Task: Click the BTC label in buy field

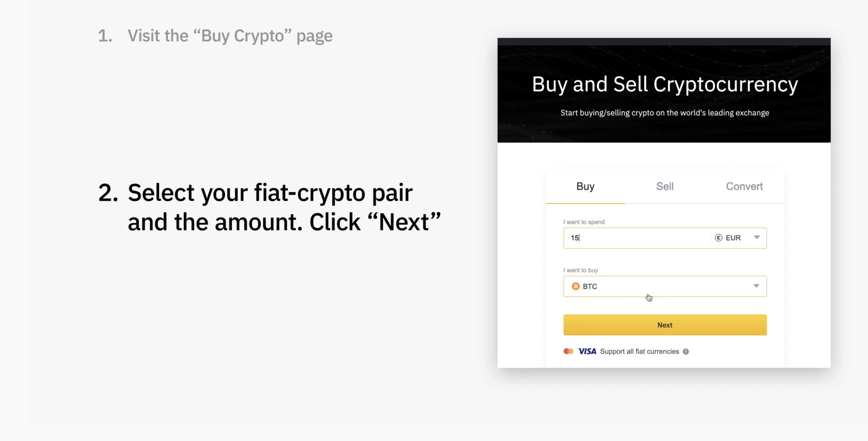Action: pos(590,286)
